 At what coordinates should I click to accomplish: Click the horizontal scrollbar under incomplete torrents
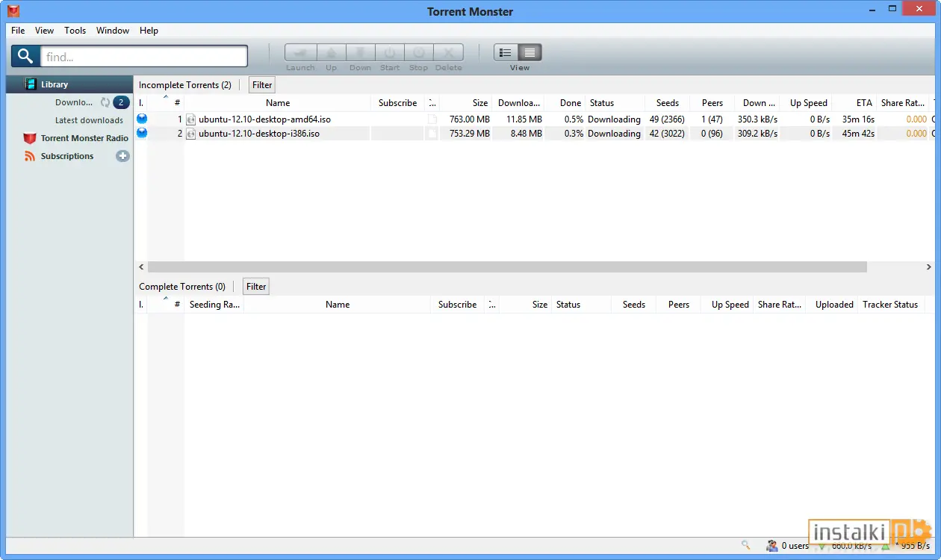click(x=507, y=267)
